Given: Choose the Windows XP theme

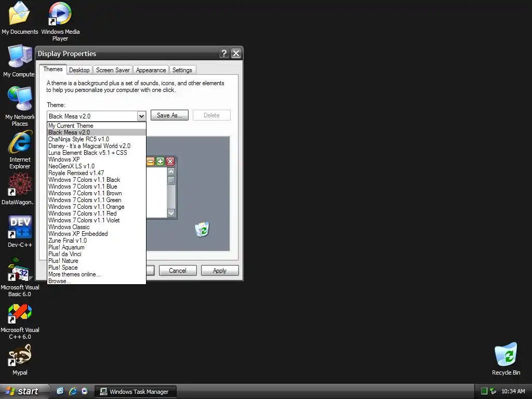Looking at the screenshot, I should (x=96, y=159).
